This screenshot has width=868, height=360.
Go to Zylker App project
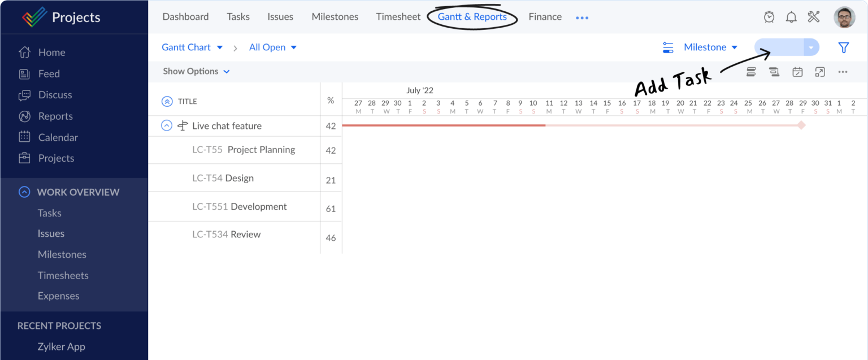click(x=62, y=346)
